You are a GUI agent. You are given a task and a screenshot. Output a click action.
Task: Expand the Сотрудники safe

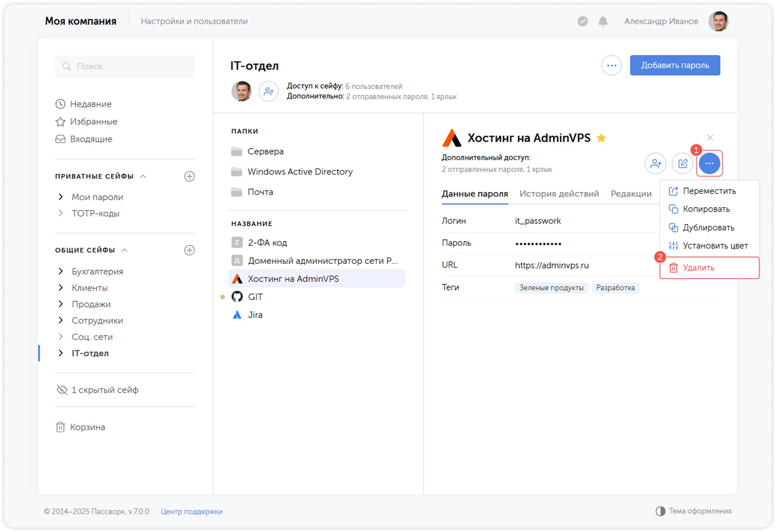pyautogui.click(x=61, y=320)
